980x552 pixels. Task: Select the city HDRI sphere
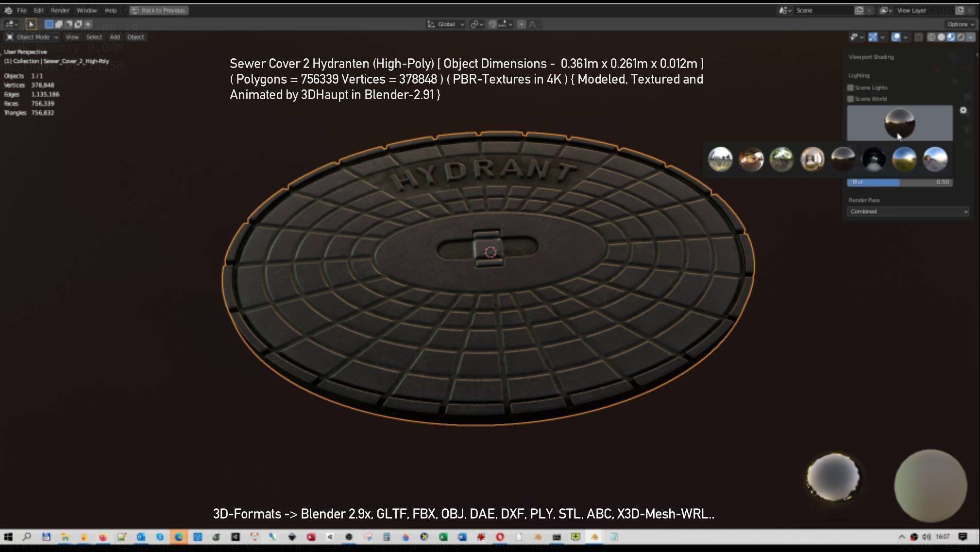(x=720, y=159)
